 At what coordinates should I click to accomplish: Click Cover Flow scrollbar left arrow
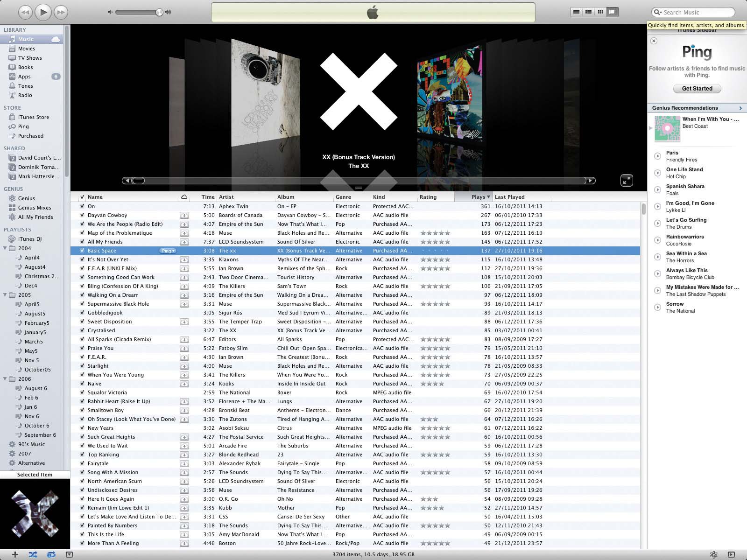tap(127, 181)
